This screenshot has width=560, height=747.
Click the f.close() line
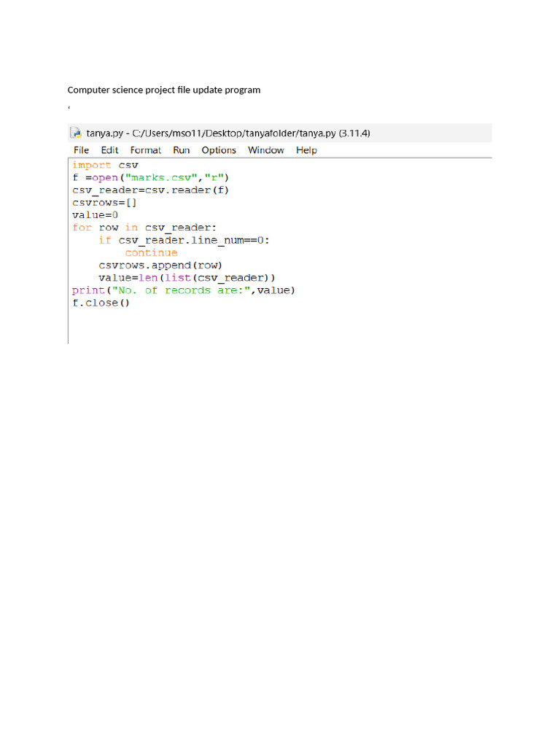pos(101,303)
